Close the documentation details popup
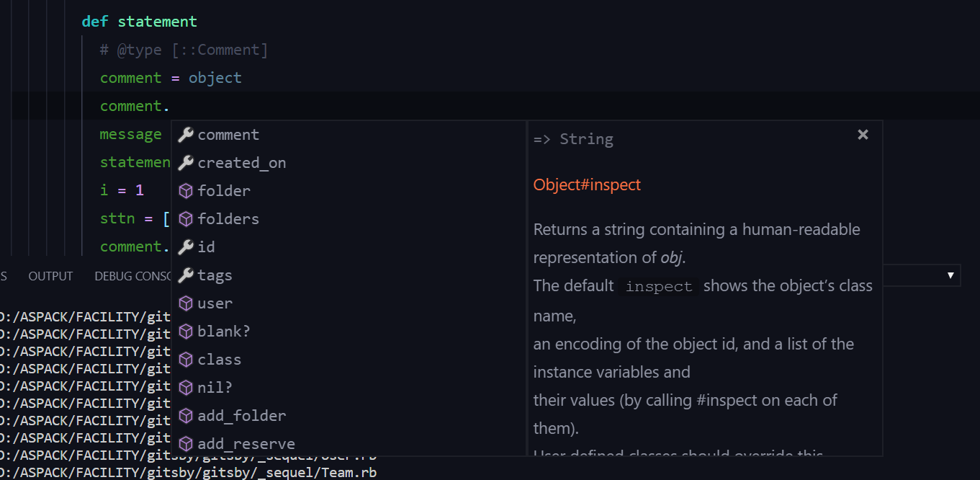The height and width of the screenshot is (480, 980). point(863,135)
